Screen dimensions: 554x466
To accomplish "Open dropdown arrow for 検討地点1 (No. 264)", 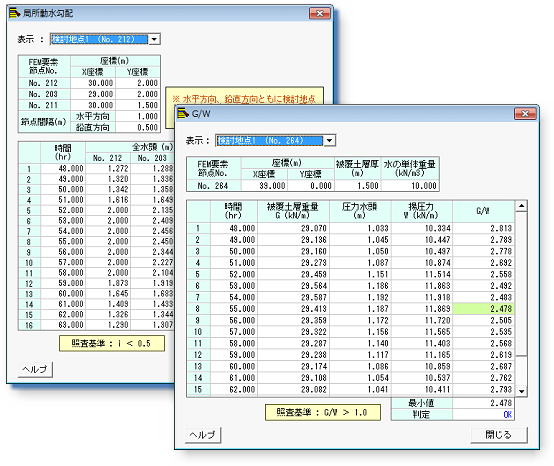I will click(x=329, y=140).
